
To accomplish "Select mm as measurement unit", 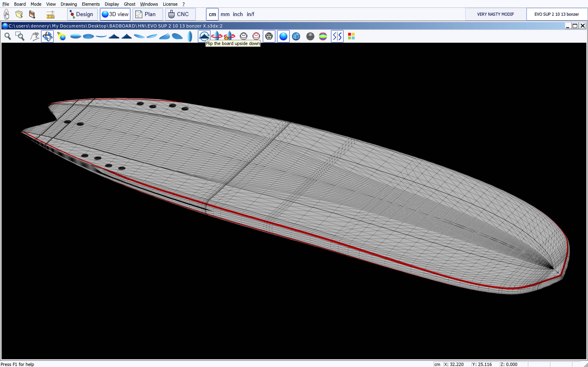I will click(225, 14).
